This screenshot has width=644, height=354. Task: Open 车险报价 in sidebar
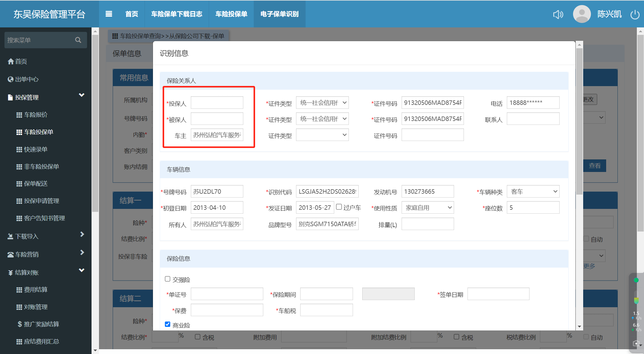pos(35,115)
